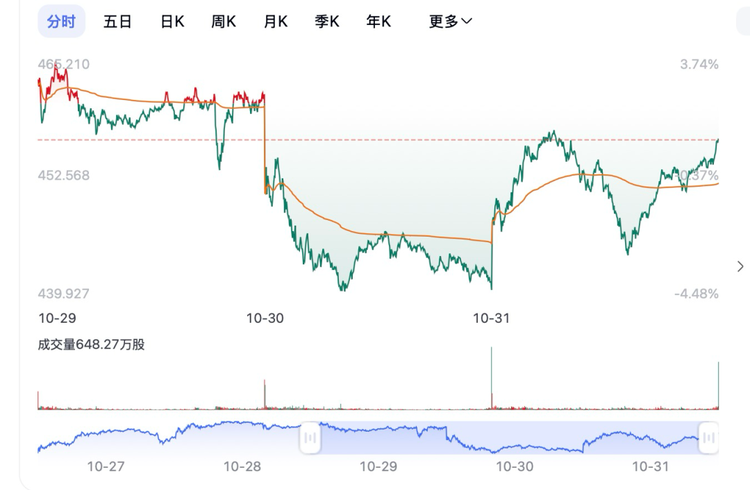The width and height of the screenshot is (750, 490).
Task: Click the right chevron arrow beside the chart
Action: click(x=740, y=266)
